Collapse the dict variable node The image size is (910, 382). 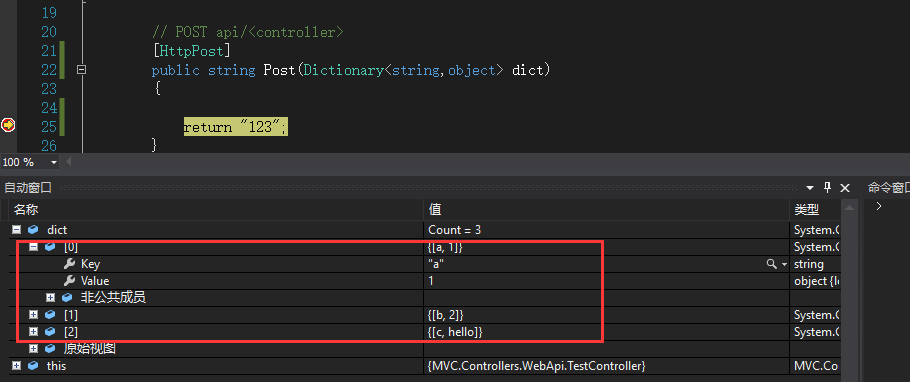click(16, 230)
